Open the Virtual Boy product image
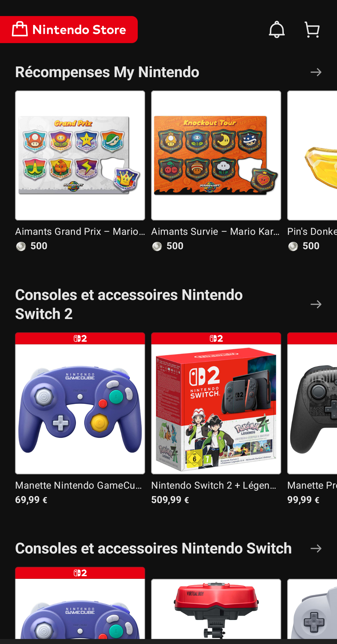 (x=216, y=609)
